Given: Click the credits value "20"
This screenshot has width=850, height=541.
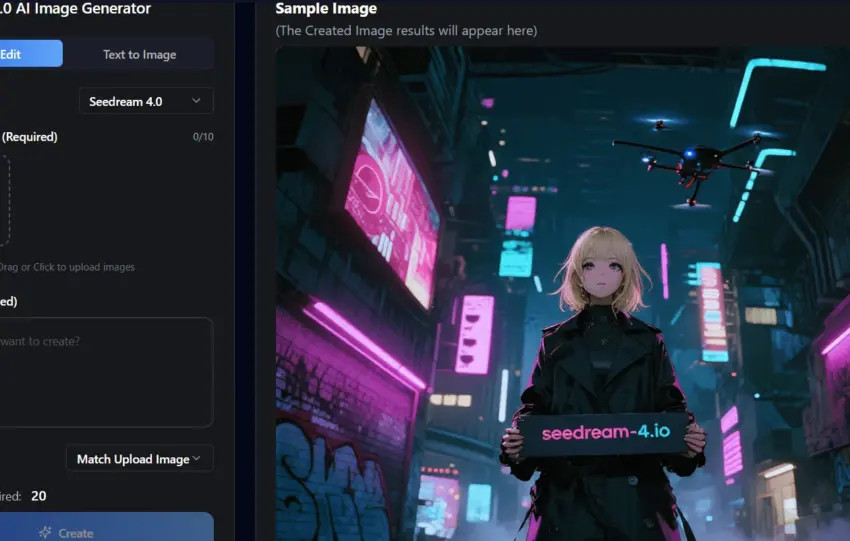Looking at the screenshot, I should [x=38, y=495].
